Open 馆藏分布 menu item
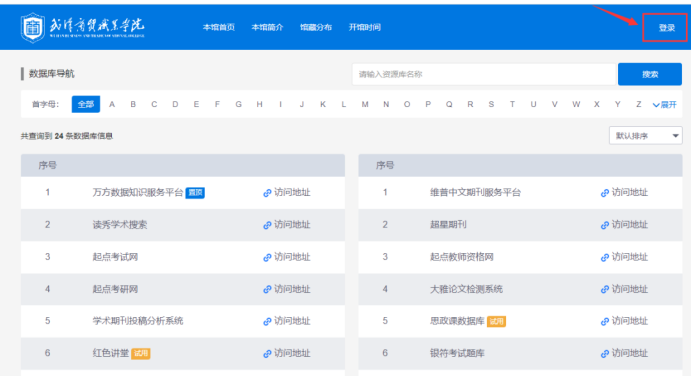The image size is (692, 376). (316, 27)
